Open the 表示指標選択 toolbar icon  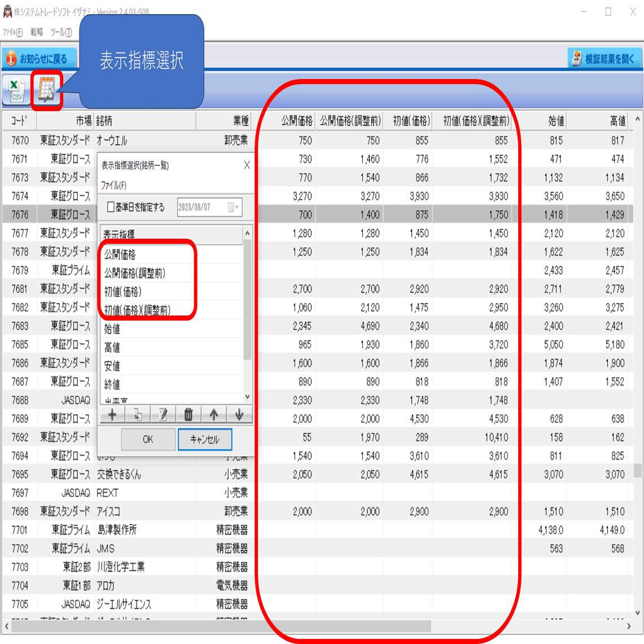pos(46,89)
